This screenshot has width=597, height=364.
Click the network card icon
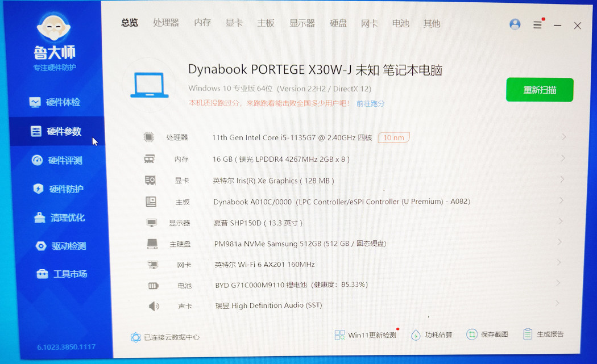153,265
